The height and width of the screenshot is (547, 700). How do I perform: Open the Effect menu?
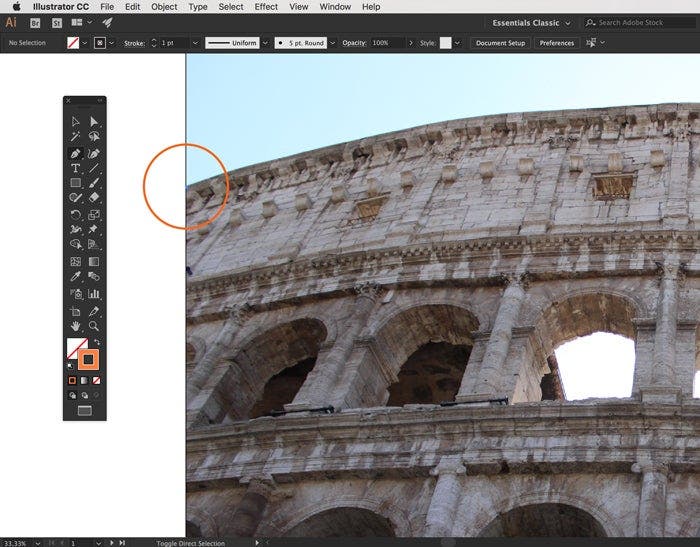pyautogui.click(x=266, y=7)
